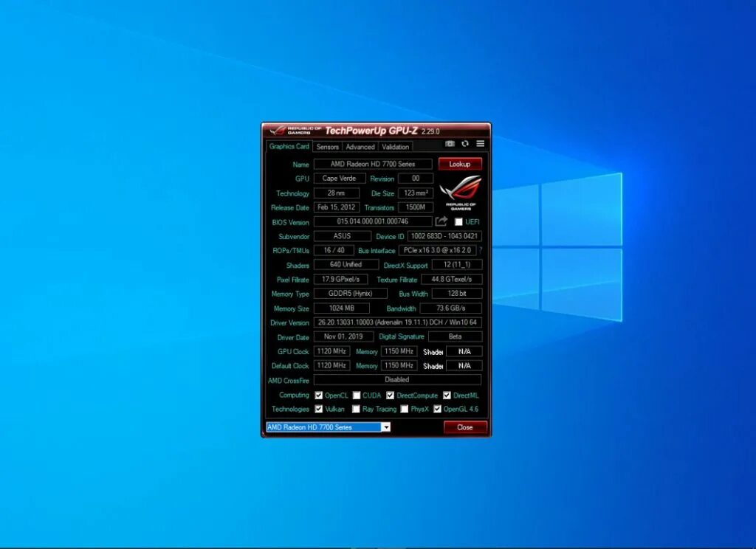Click the GPU Clock 1120 MHz value
756x549 pixels.
point(331,351)
